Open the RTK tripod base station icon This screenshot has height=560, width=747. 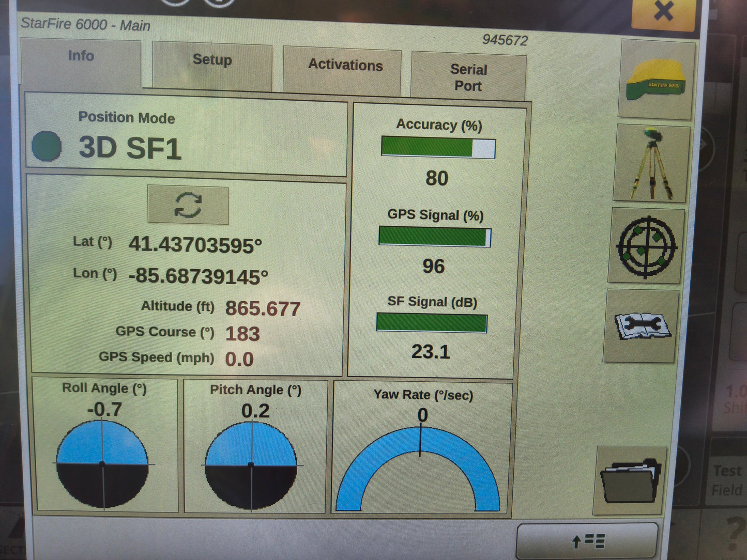[651, 164]
